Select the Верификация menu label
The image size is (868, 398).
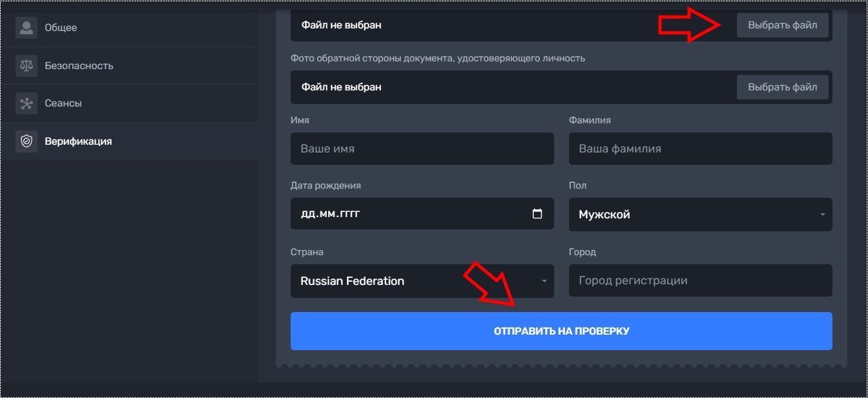click(x=78, y=141)
